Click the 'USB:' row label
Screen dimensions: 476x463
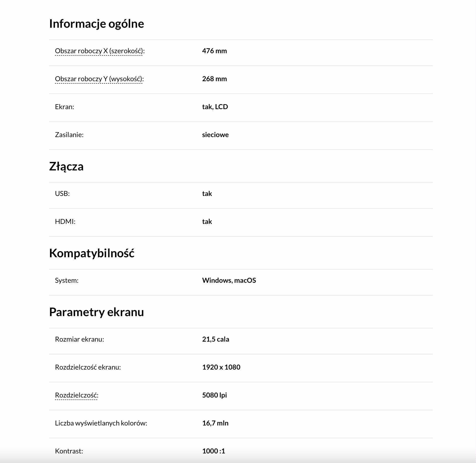click(x=62, y=194)
